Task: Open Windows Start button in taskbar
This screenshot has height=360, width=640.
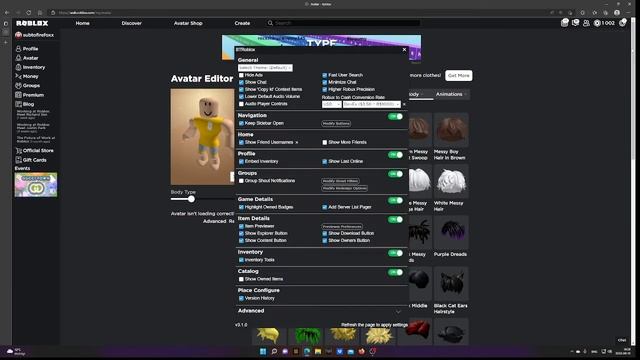Action: coord(263,351)
